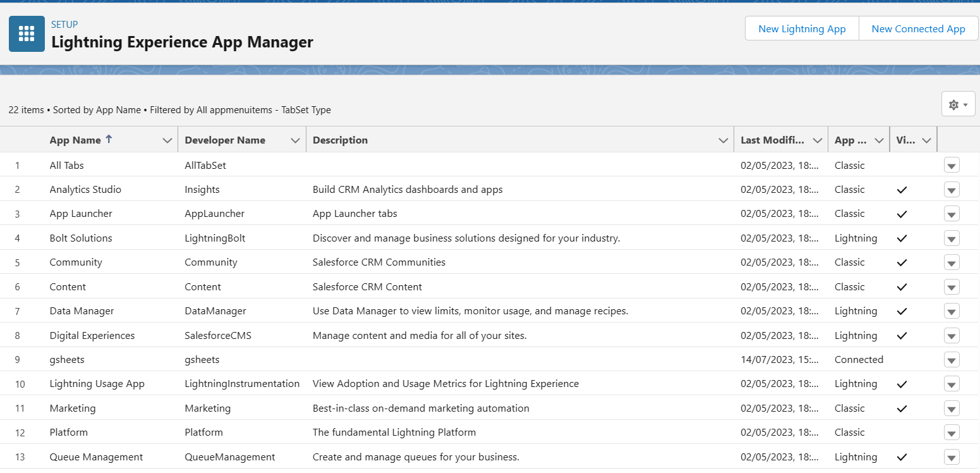Open the list view settings gear
Screen dimensions: 980x473
(x=958, y=104)
